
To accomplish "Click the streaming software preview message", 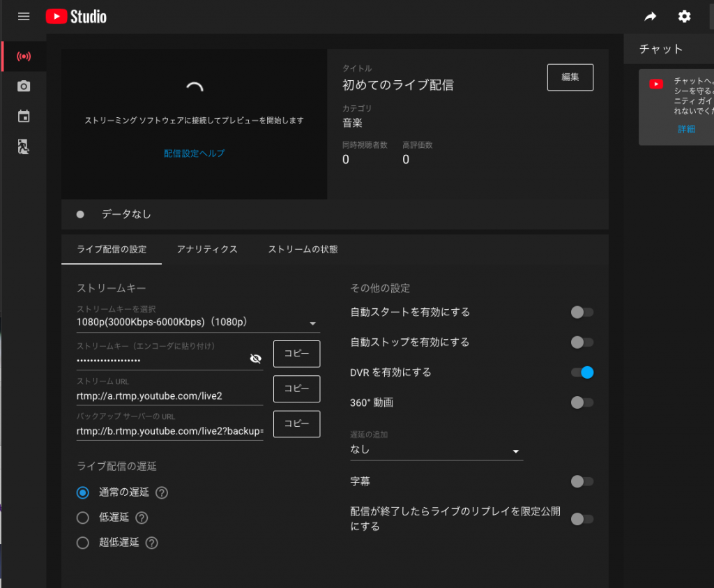I will [194, 120].
